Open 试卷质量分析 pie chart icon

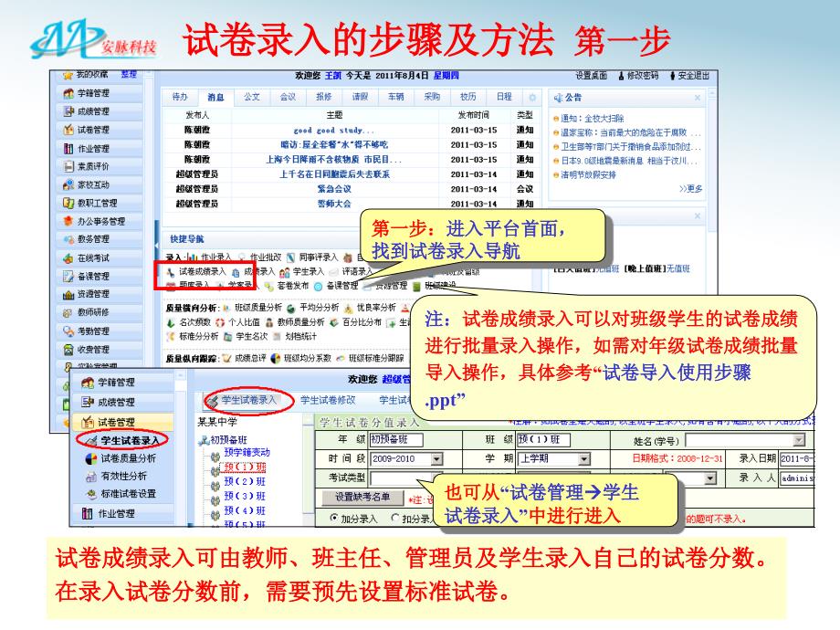tap(91, 458)
